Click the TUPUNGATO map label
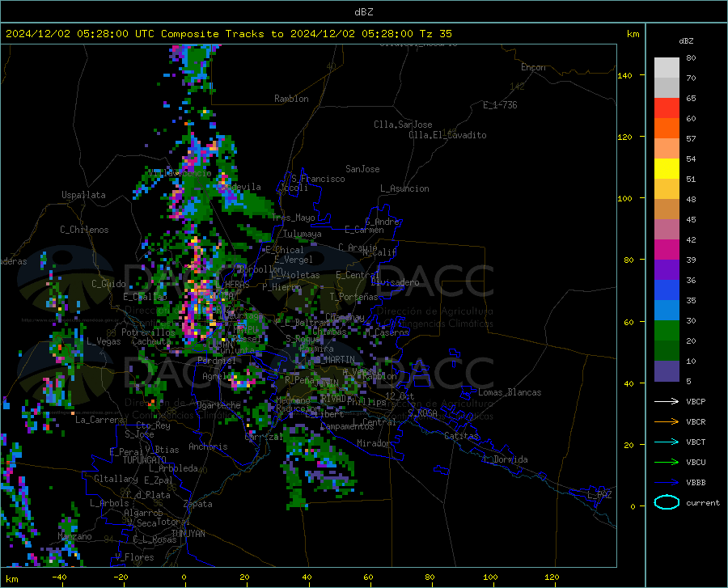 145,460
